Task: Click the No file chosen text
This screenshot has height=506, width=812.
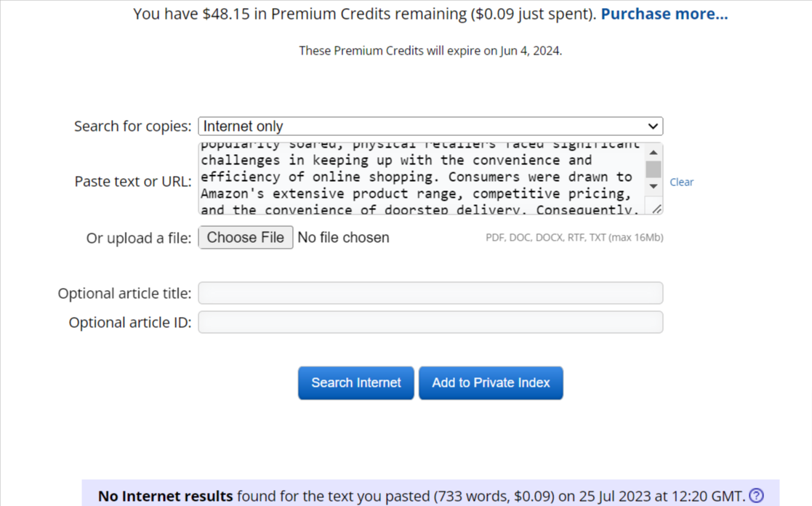Action: [x=343, y=238]
